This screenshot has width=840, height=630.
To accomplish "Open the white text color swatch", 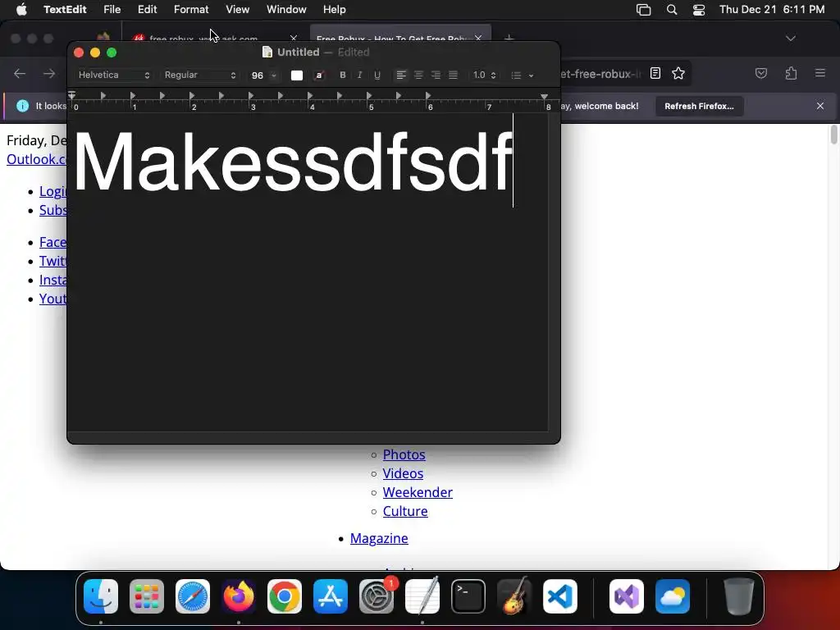I will point(297,75).
